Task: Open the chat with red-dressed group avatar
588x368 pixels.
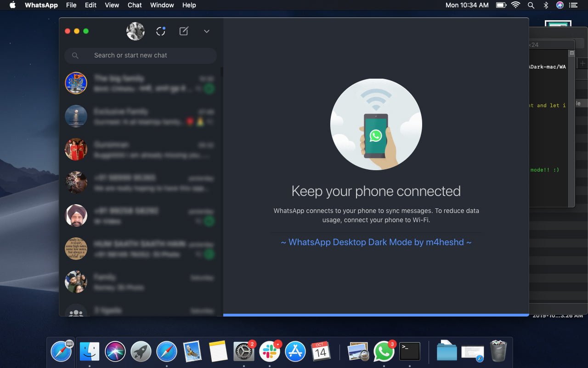Action: pos(141,149)
